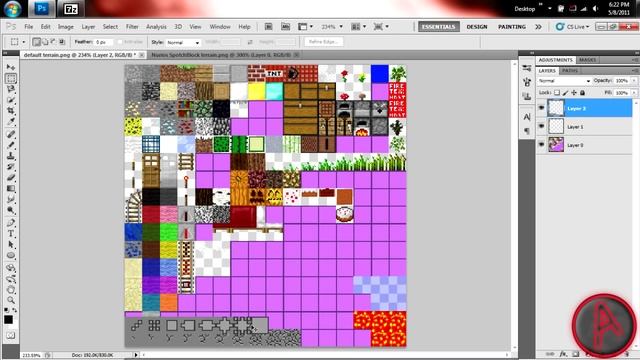Toggle lock transparent pixels

pyautogui.click(x=557, y=93)
